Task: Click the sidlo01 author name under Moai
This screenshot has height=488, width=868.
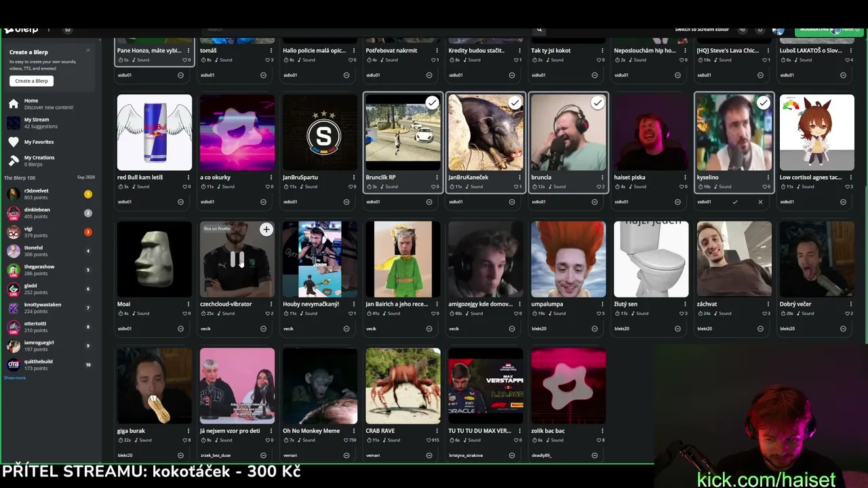Action: (x=124, y=329)
